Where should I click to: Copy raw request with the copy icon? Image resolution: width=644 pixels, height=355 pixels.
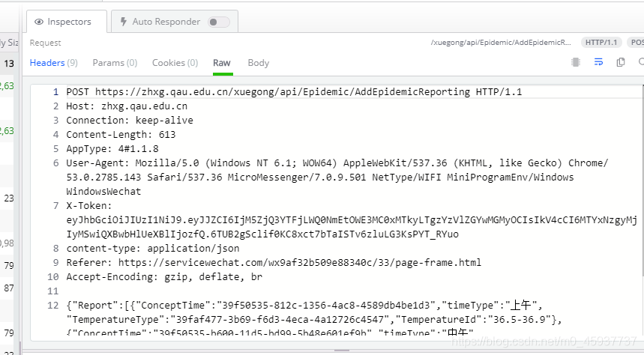pyautogui.click(x=621, y=62)
